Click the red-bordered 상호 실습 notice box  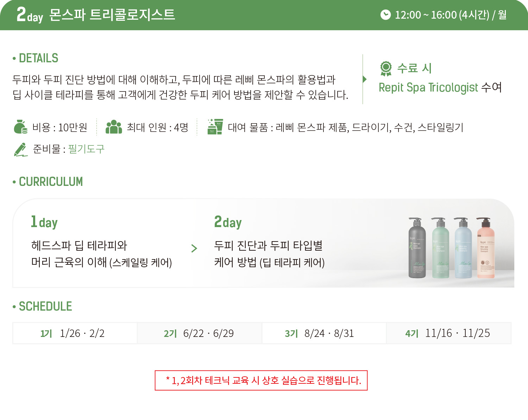261,380
